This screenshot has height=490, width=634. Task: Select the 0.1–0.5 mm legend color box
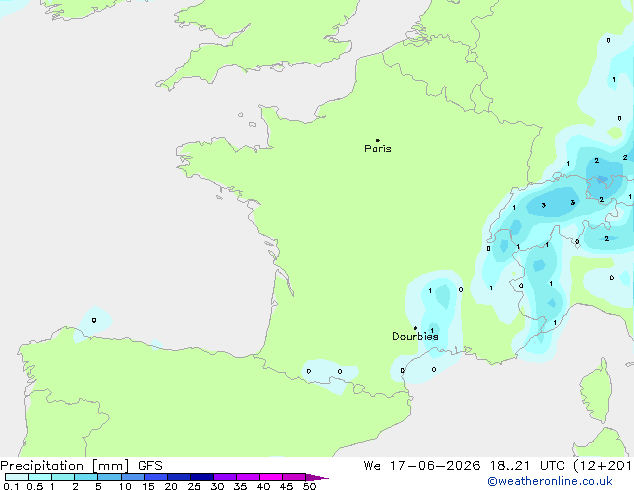(17, 477)
